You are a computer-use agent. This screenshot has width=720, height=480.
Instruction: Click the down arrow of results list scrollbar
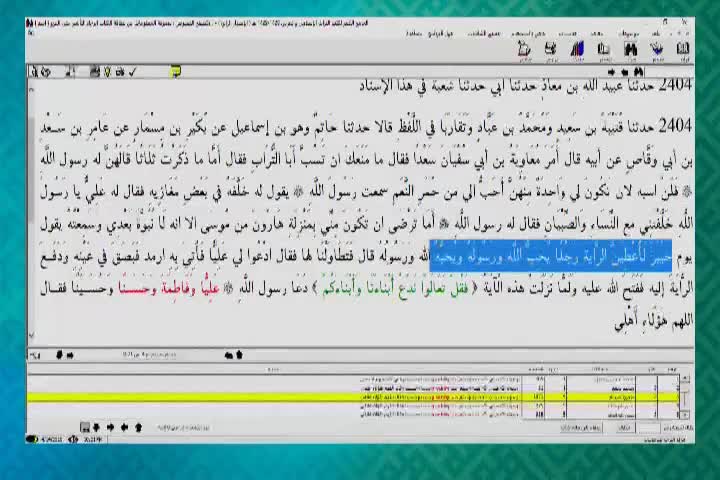click(685, 412)
